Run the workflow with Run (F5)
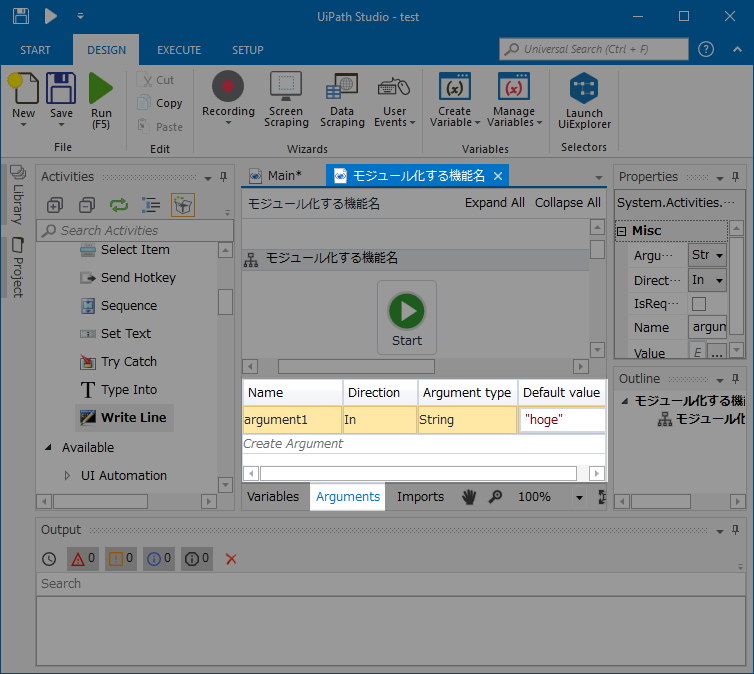The image size is (754, 674). [101, 88]
